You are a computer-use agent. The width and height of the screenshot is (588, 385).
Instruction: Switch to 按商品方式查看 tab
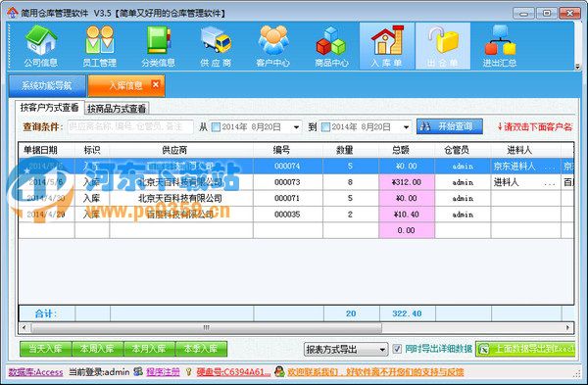click(x=117, y=109)
